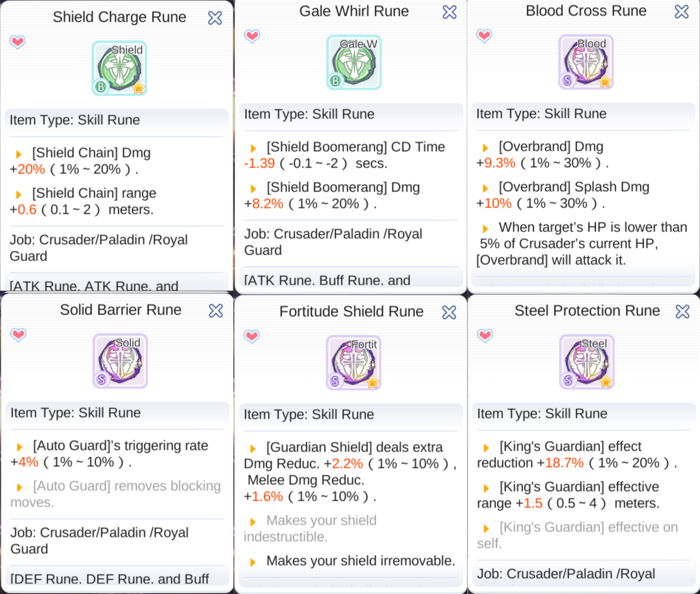Close the Gale Whirl Rune panel
This screenshot has width=700, height=594.
450,12
